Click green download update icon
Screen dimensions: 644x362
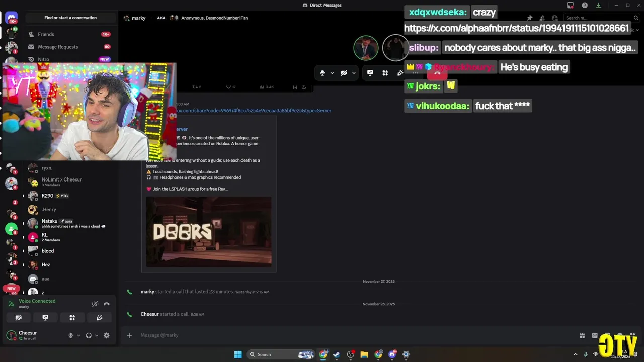pyautogui.click(x=598, y=5)
